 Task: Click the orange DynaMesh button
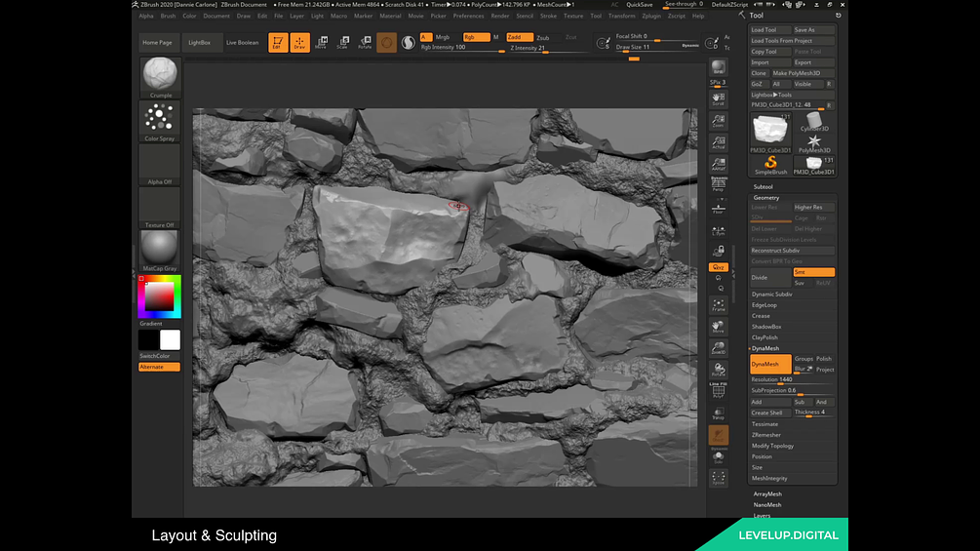coord(770,364)
